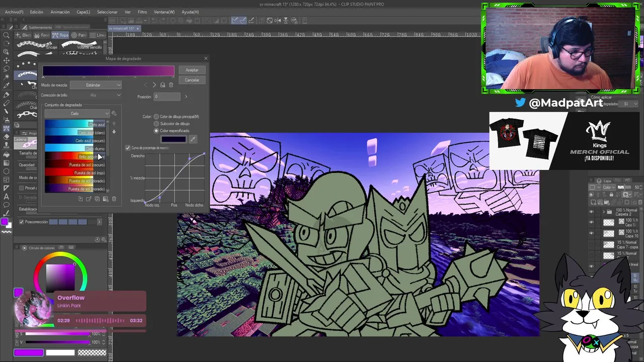Delete gradient from set with trash icon
644x362 pixels.
(x=114, y=199)
